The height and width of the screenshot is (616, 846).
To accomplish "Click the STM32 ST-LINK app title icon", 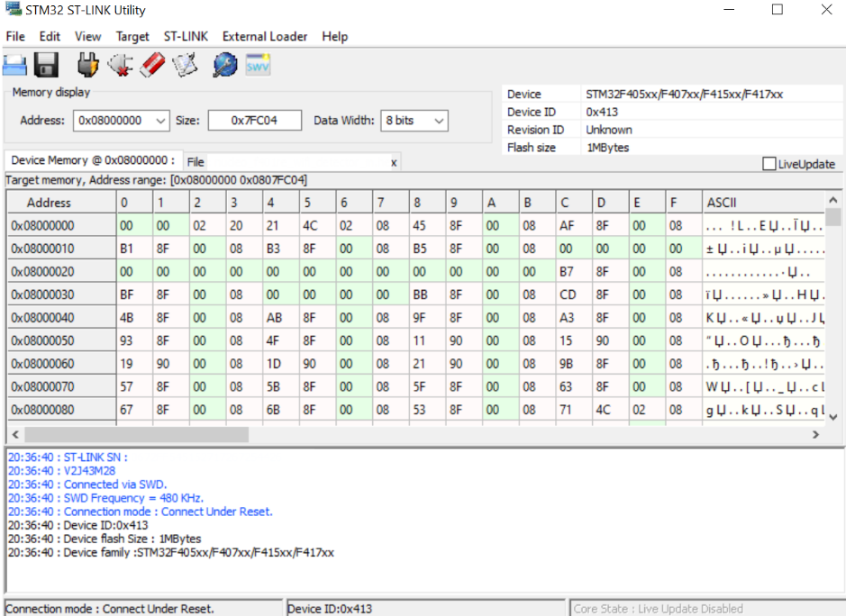I will tap(13, 9).
